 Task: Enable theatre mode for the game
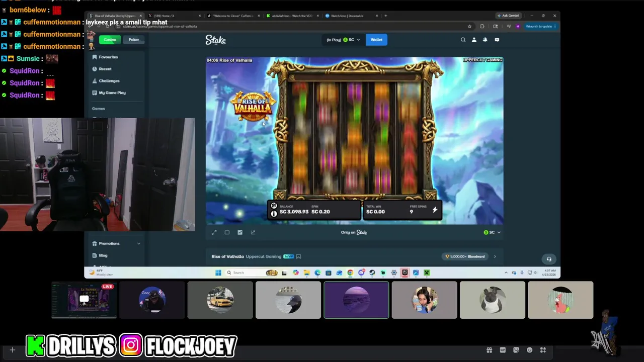coord(227,232)
